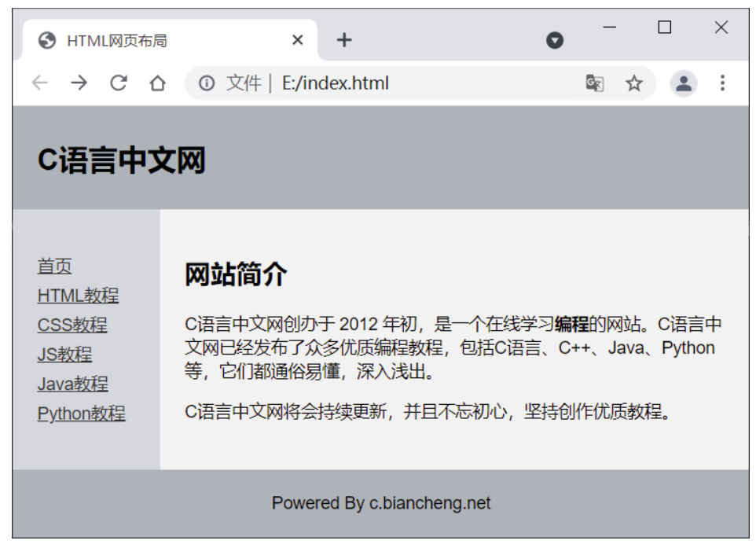The width and height of the screenshot is (756, 544).
Task: Open the CSS教程 link
Action: pyautogui.click(x=72, y=325)
